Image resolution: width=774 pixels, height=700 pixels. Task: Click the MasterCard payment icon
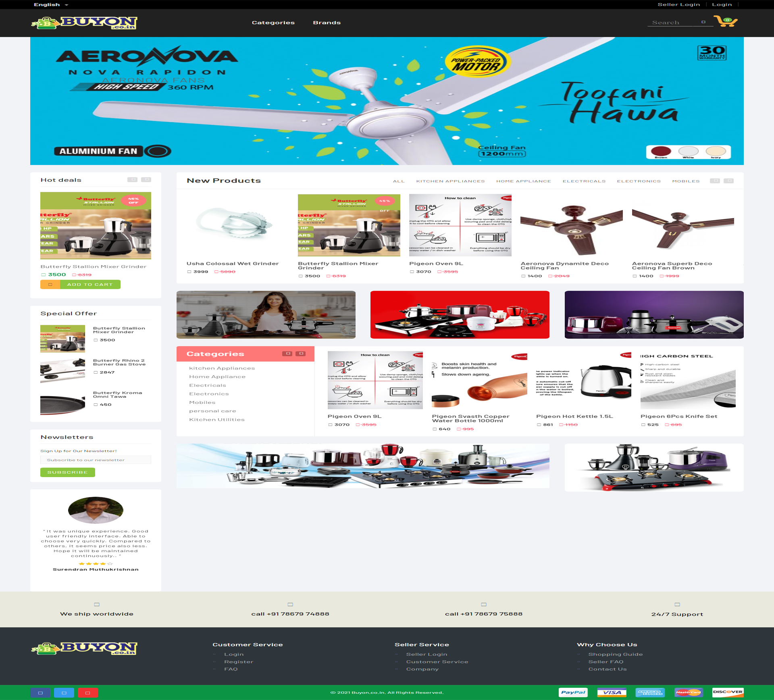689,692
